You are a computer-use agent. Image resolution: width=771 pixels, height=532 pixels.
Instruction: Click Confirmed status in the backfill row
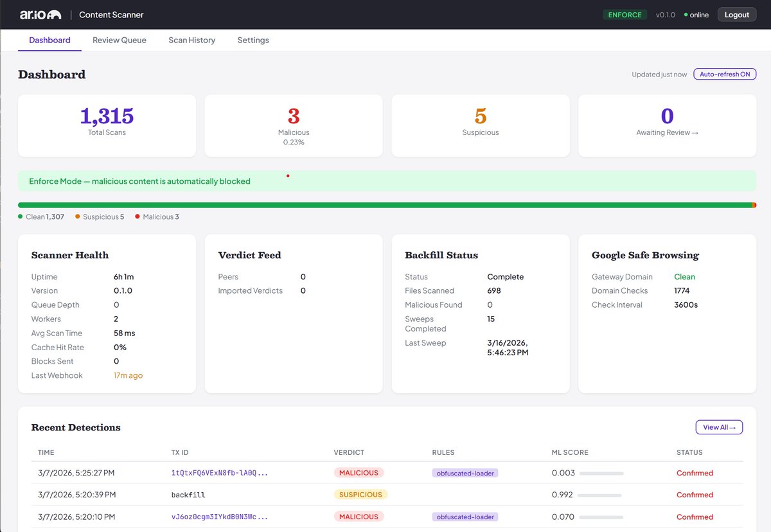coord(695,495)
